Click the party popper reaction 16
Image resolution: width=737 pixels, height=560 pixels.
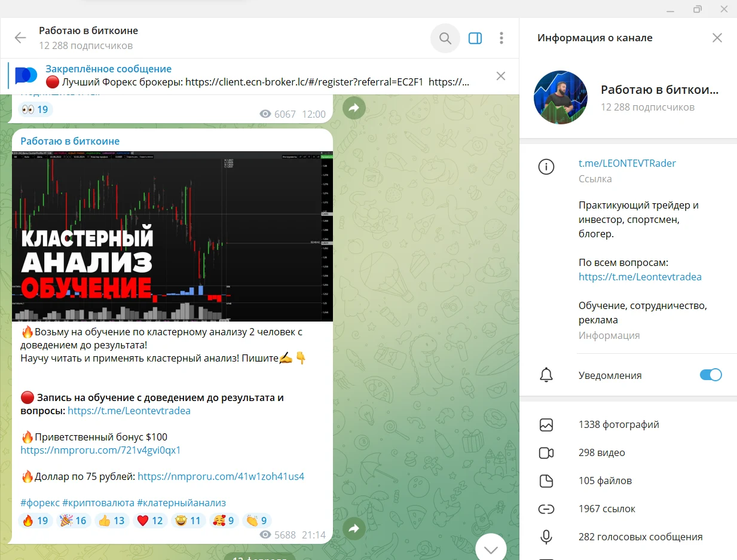(x=74, y=521)
